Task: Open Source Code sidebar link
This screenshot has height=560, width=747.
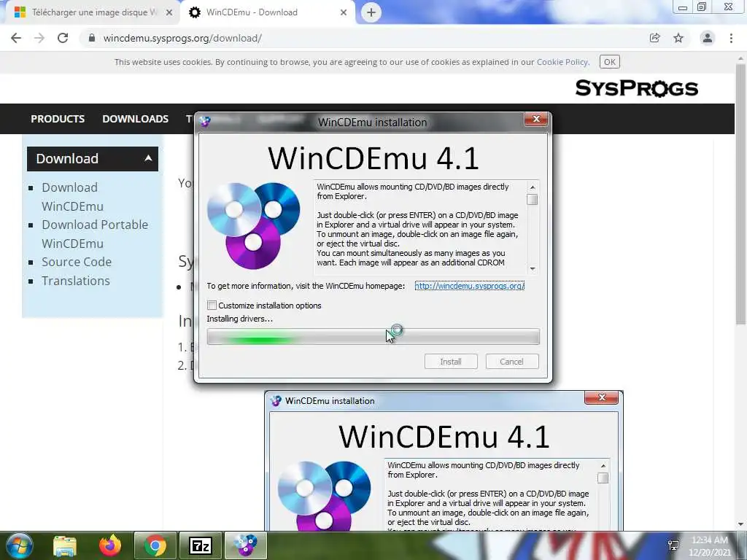Action: pos(77,262)
